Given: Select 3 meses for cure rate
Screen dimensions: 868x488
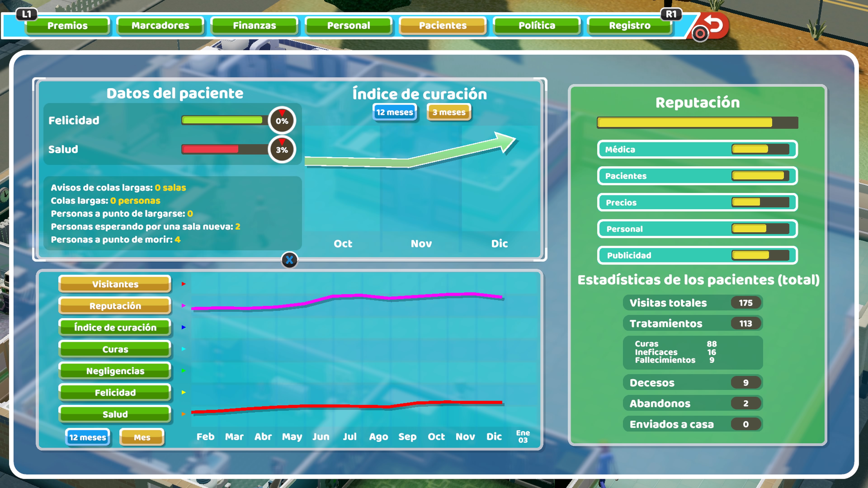Looking at the screenshot, I should [x=448, y=112].
